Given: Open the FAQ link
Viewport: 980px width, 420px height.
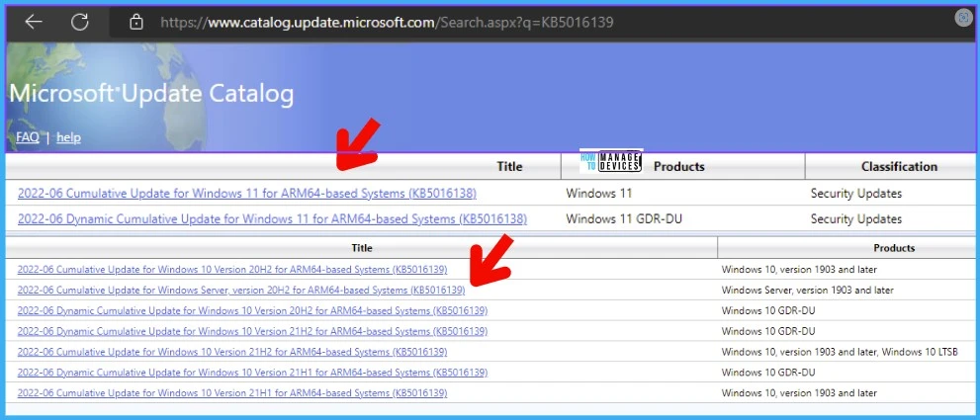Looking at the screenshot, I should [28, 137].
